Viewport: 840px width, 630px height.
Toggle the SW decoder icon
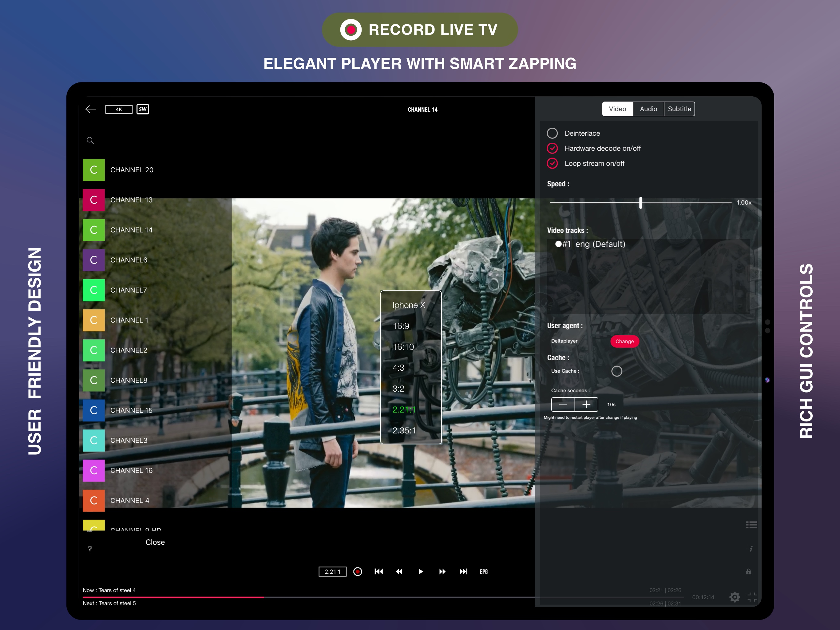(x=142, y=110)
